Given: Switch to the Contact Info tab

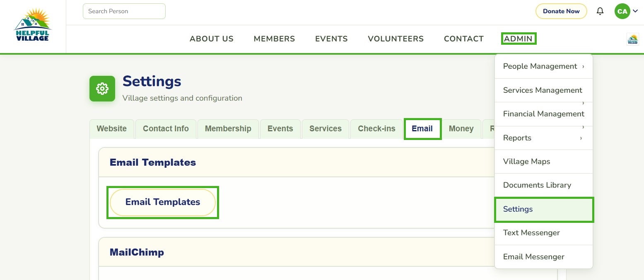Looking at the screenshot, I should (166, 129).
